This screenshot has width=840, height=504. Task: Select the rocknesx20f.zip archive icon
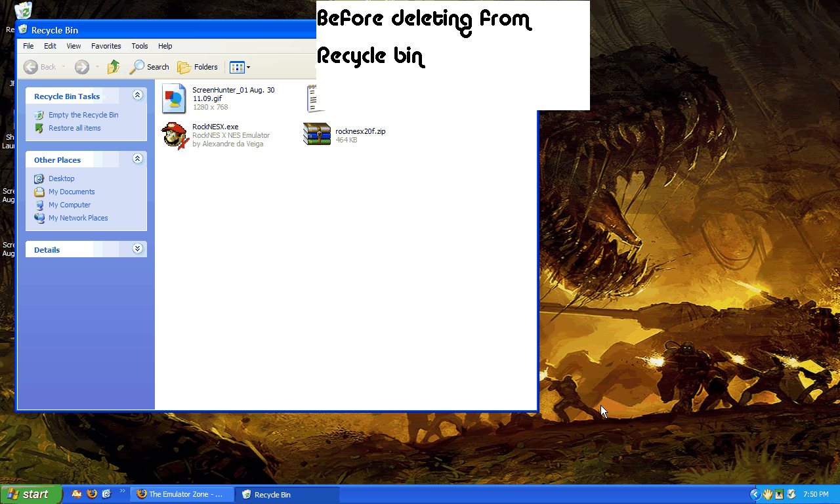pyautogui.click(x=317, y=135)
